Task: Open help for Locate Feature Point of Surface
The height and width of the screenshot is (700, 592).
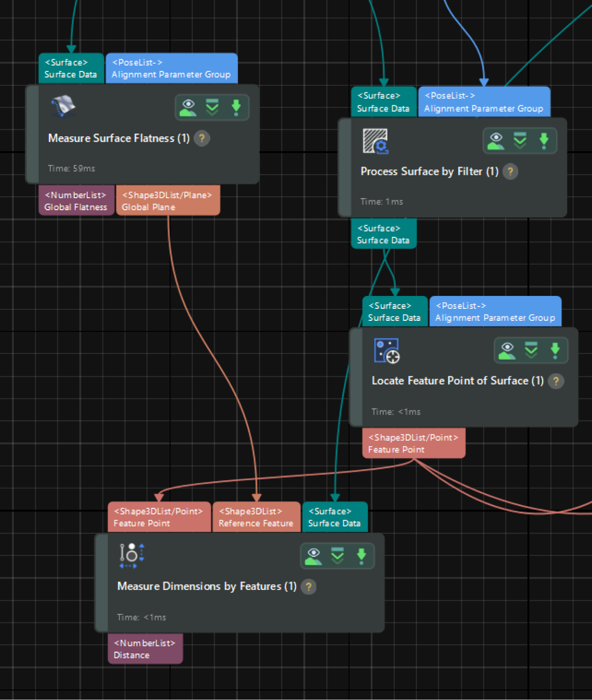Action: pos(556,382)
